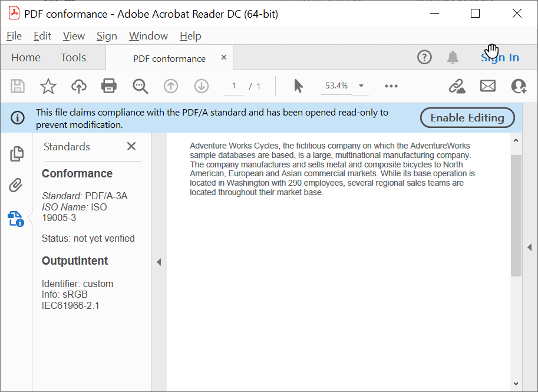Open the View menu
This screenshot has height=392, width=538.
pyautogui.click(x=74, y=36)
